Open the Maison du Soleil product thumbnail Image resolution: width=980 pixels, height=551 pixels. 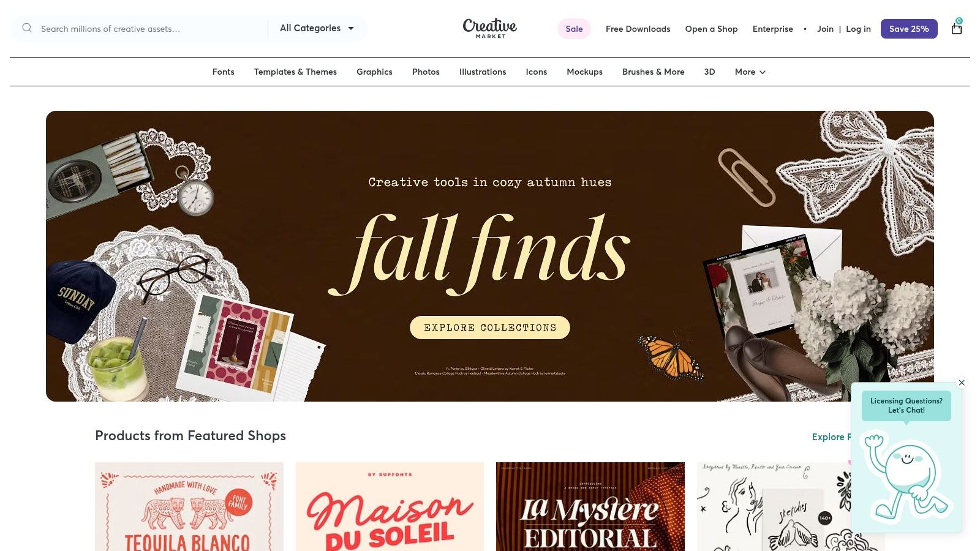click(390, 507)
